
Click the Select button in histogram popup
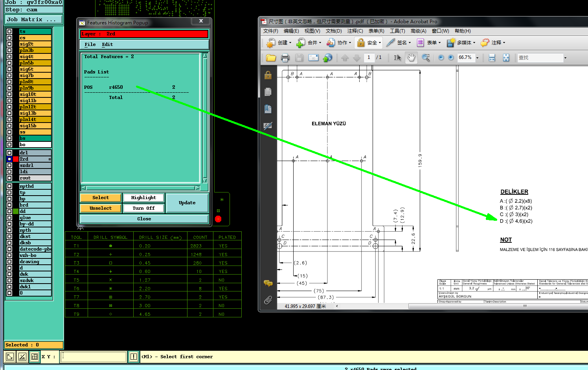pos(101,198)
